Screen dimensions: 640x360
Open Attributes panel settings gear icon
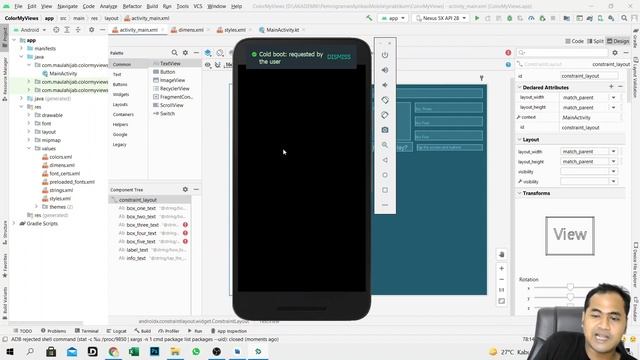tap(615, 53)
